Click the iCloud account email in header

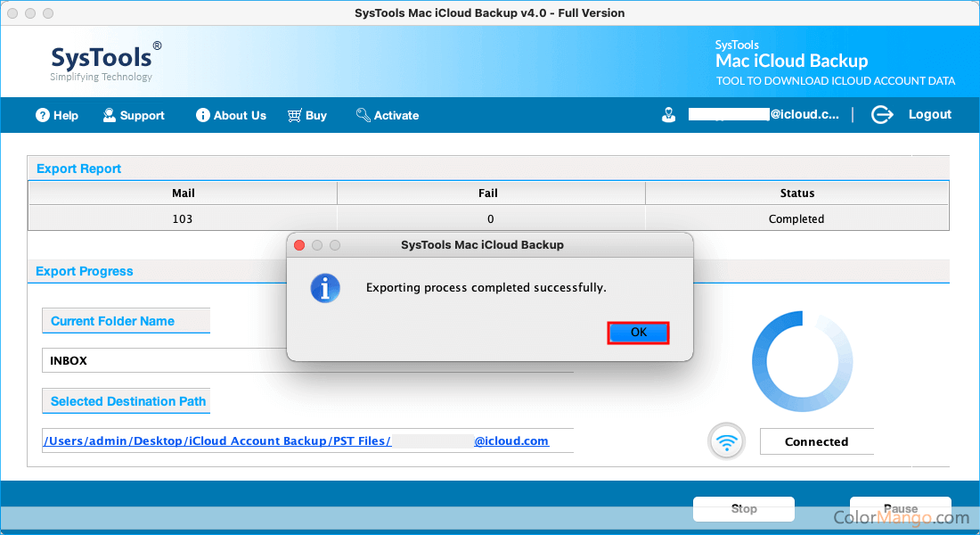764,114
